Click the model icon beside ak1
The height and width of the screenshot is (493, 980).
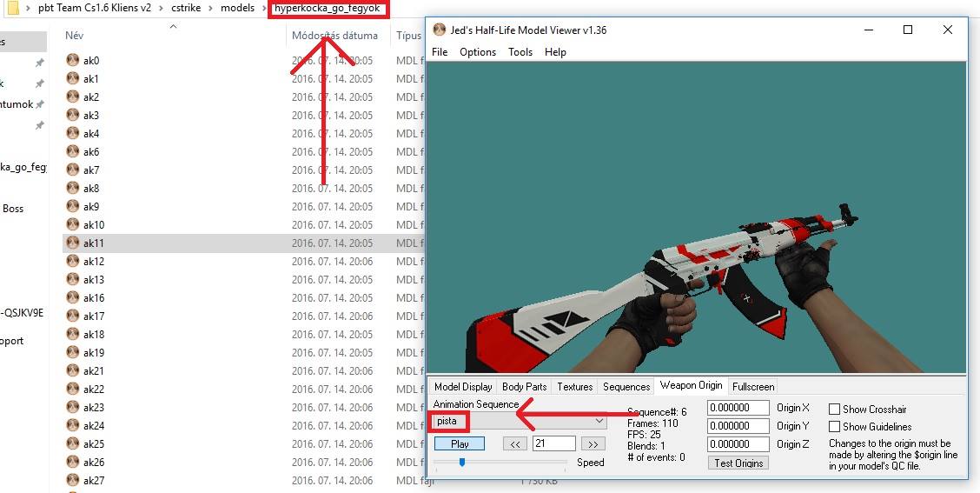(x=72, y=78)
